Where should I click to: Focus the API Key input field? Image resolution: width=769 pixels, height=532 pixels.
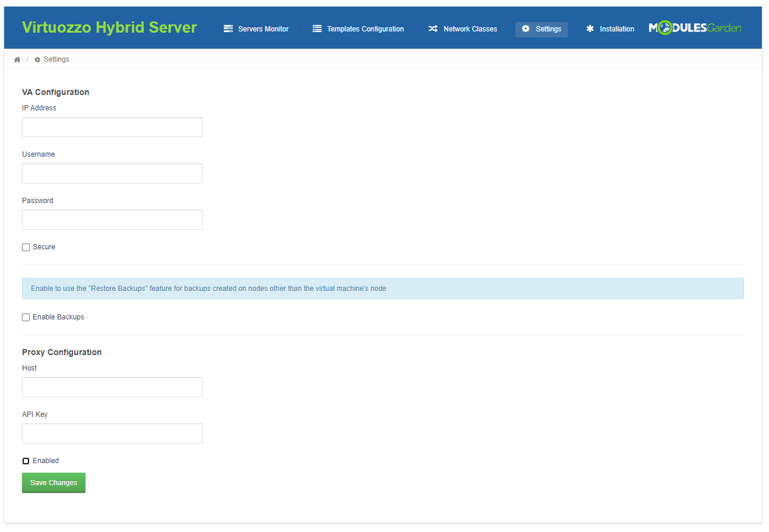tap(112, 433)
